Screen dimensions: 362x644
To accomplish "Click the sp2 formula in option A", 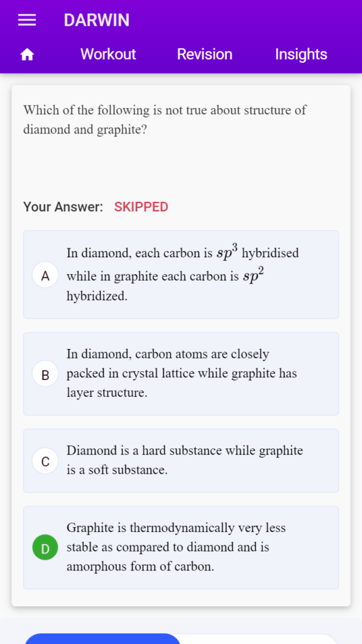I will pyautogui.click(x=253, y=275).
